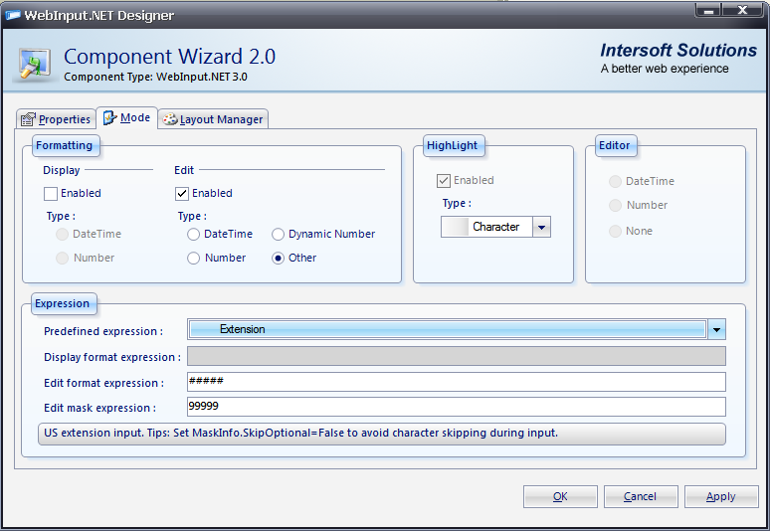Open the HighLight Type dropdown arrow

[x=541, y=228]
